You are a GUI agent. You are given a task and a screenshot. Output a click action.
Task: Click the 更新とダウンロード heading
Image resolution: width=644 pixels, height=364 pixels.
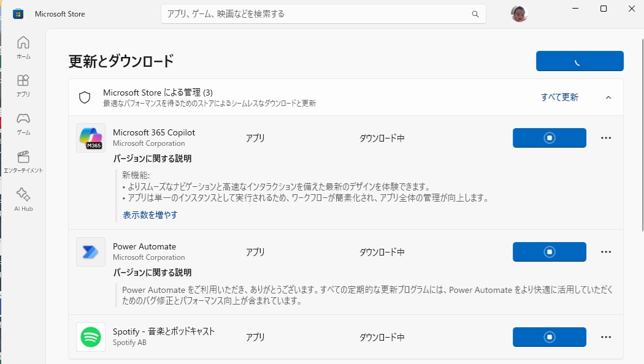pyautogui.click(x=121, y=61)
